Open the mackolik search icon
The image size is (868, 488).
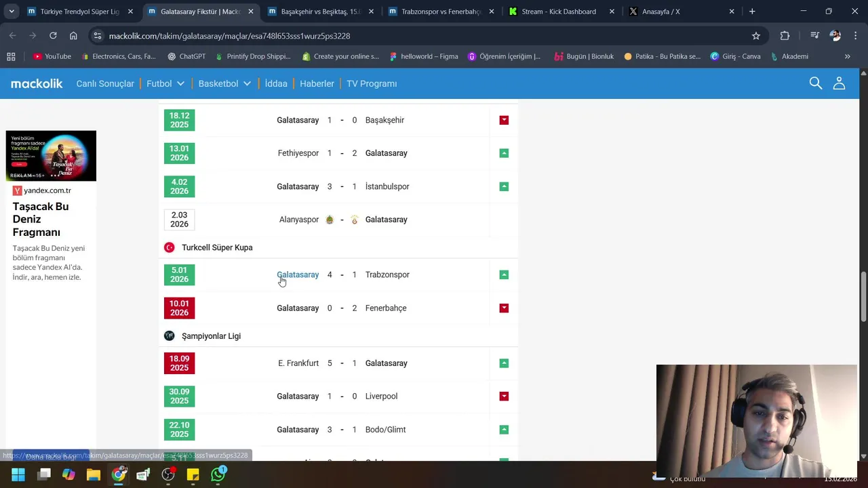(x=816, y=83)
